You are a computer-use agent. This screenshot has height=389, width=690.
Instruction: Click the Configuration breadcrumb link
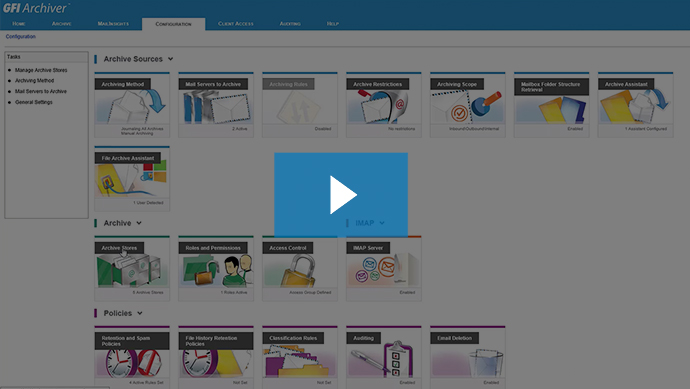[21, 37]
